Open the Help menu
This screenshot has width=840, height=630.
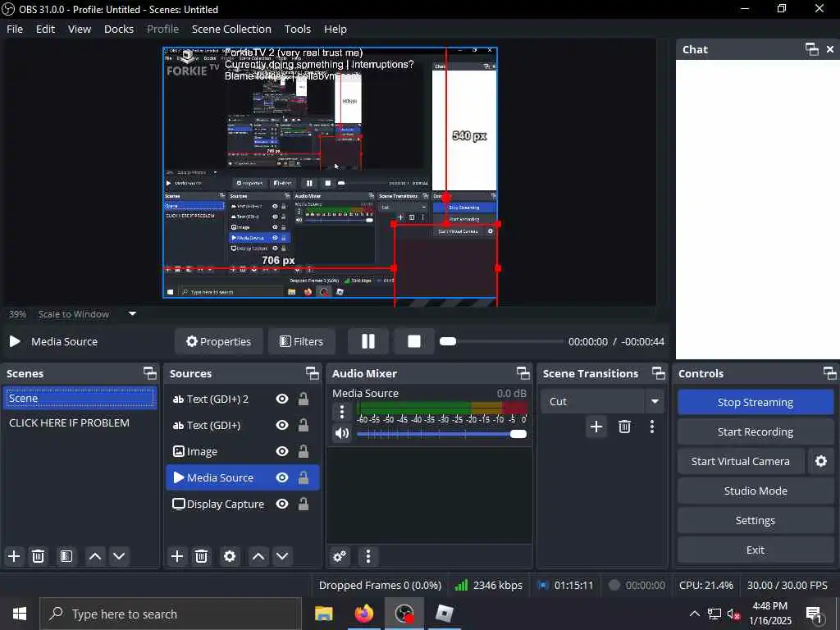coord(336,29)
